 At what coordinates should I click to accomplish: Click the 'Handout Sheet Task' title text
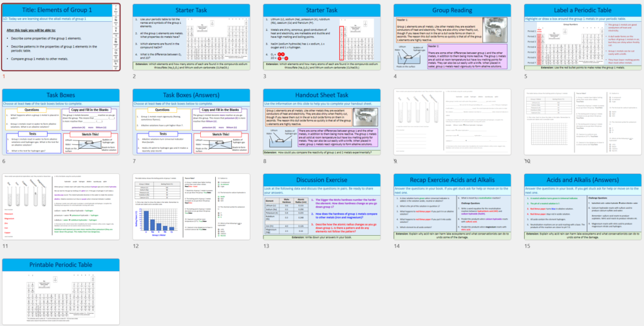coord(321,95)
